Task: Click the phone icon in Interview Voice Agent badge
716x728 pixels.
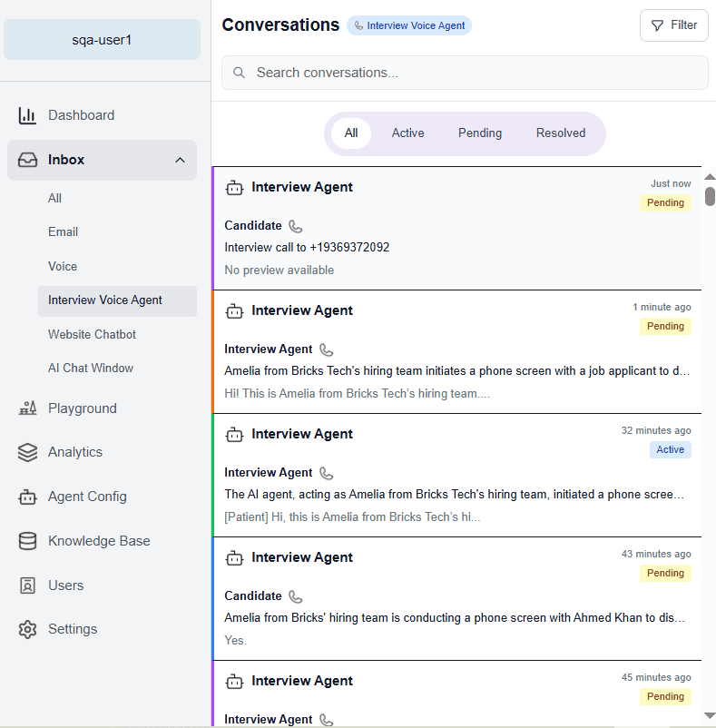Action: [358, 25]
